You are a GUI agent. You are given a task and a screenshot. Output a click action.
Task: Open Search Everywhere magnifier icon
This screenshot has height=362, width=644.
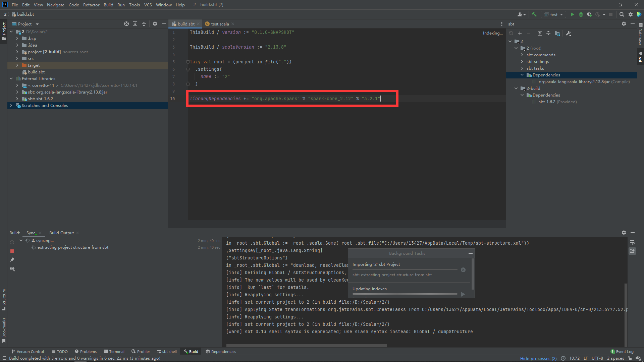(x=622, y=14)
